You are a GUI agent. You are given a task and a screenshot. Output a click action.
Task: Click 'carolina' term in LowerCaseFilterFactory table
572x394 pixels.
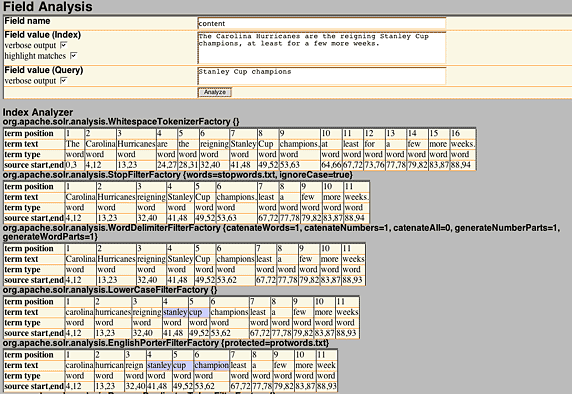pyautogui.click(x=80, y=312)
